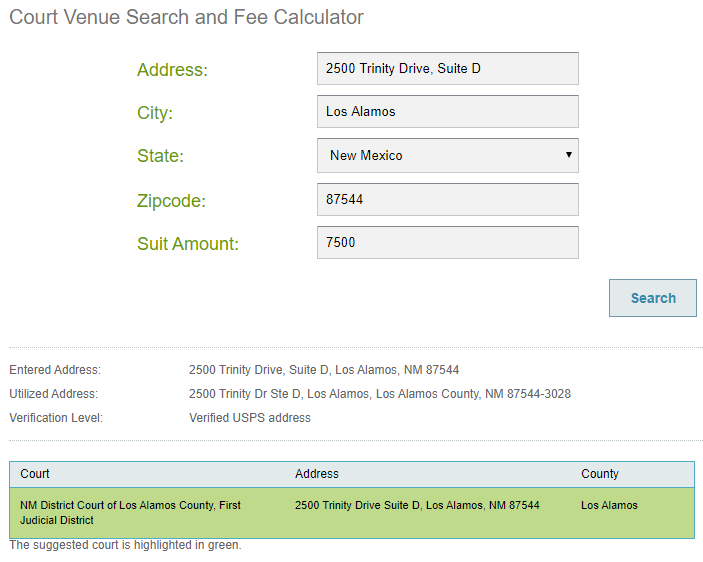Click the Address label

coord(172,70)
